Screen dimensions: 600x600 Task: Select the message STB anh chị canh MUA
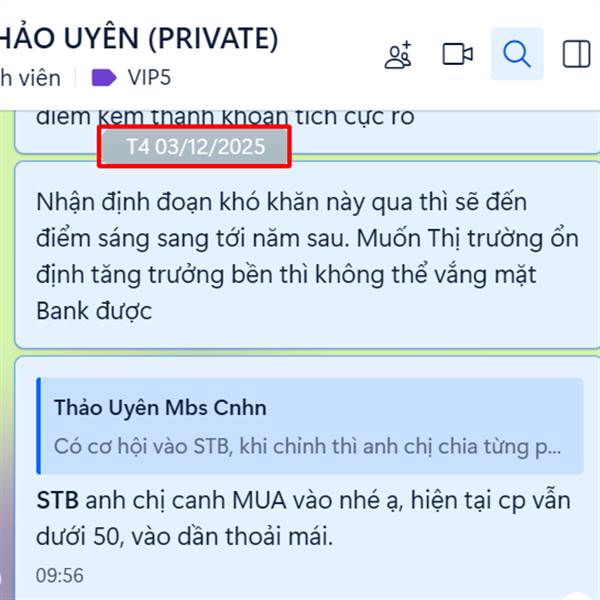point(307,478)
